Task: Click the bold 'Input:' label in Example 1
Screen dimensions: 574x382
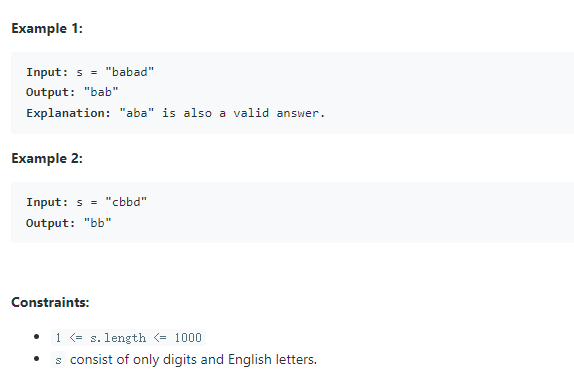Action: (47, 72)
